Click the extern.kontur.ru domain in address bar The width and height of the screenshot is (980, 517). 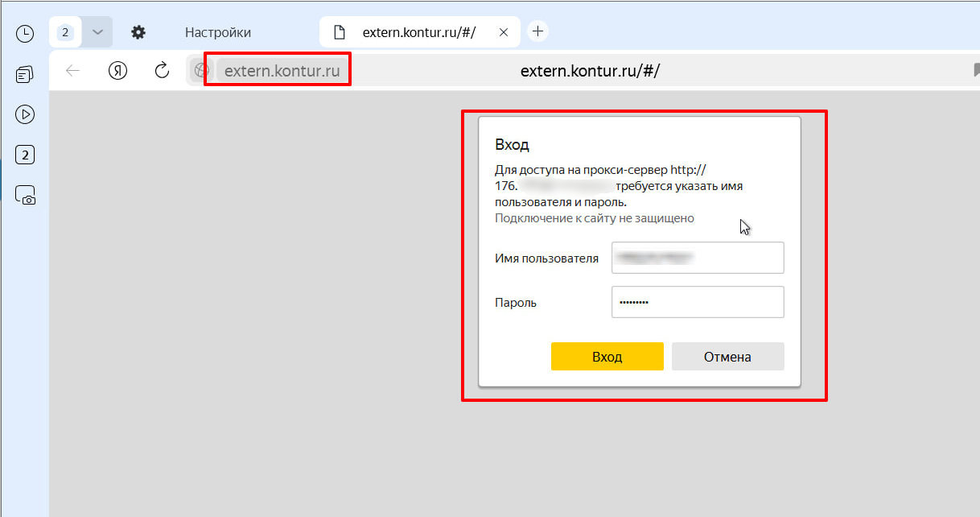click(282, 71)
